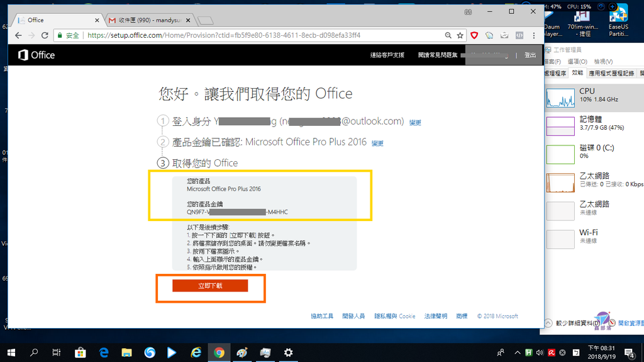644x362 pixels.
Task: Click the taskbar clock showing 下午 08:31
Action: click(602, 353)
